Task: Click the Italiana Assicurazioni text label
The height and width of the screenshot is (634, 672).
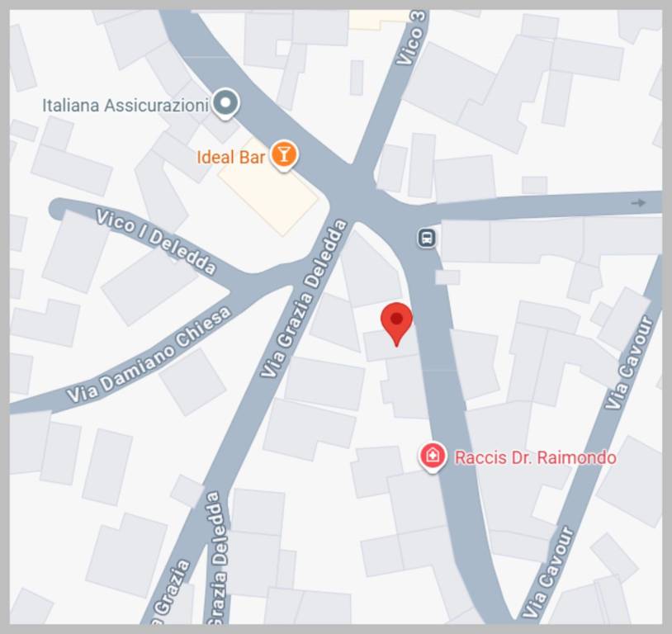Action: [x=125, y=105]
